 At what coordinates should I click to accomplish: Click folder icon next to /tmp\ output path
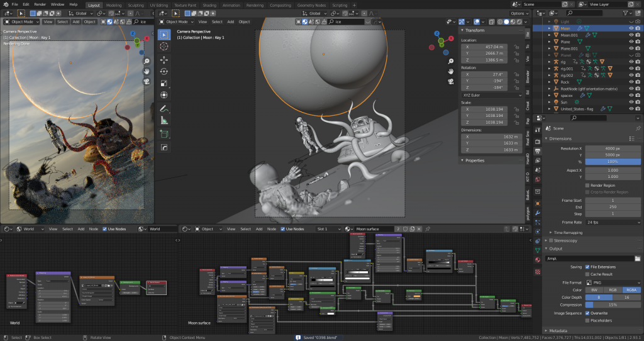[638, 259]
